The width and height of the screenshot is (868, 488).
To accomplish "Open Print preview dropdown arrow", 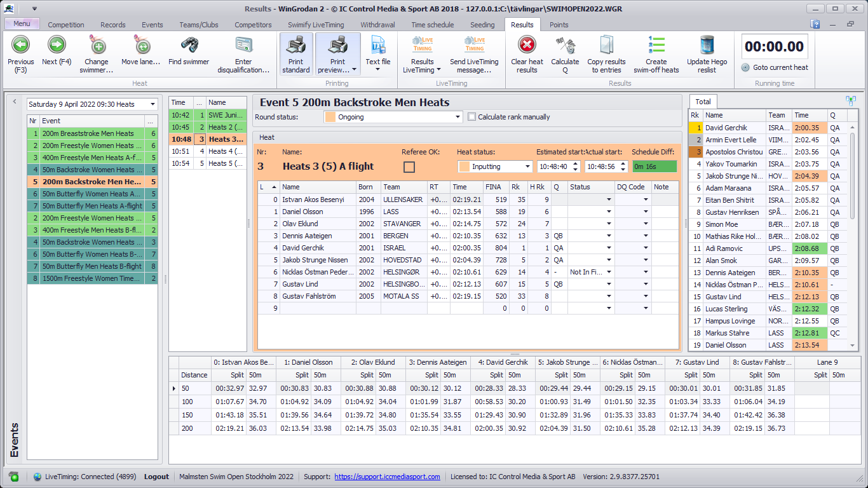I will tap(353, 70).
